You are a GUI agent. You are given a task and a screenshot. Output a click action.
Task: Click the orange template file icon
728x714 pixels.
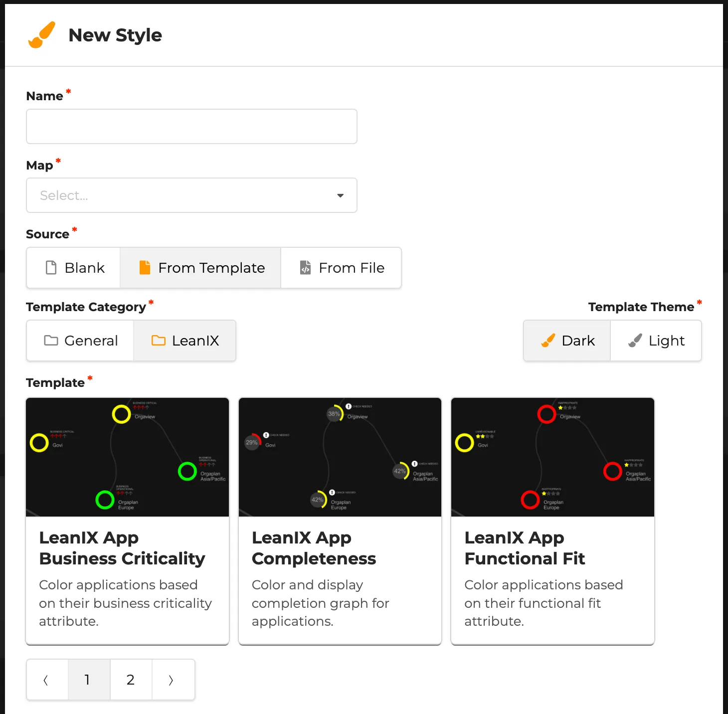[145, 268]
